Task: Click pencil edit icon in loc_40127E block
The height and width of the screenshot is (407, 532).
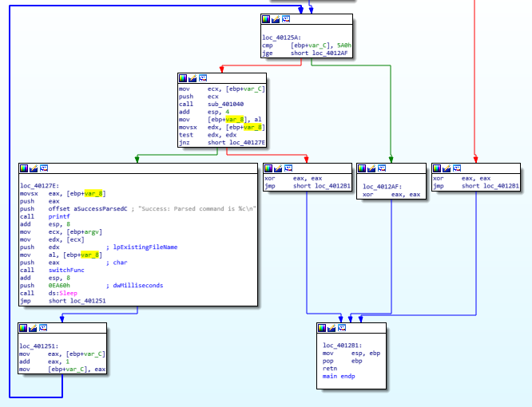Action: (34, 168)
